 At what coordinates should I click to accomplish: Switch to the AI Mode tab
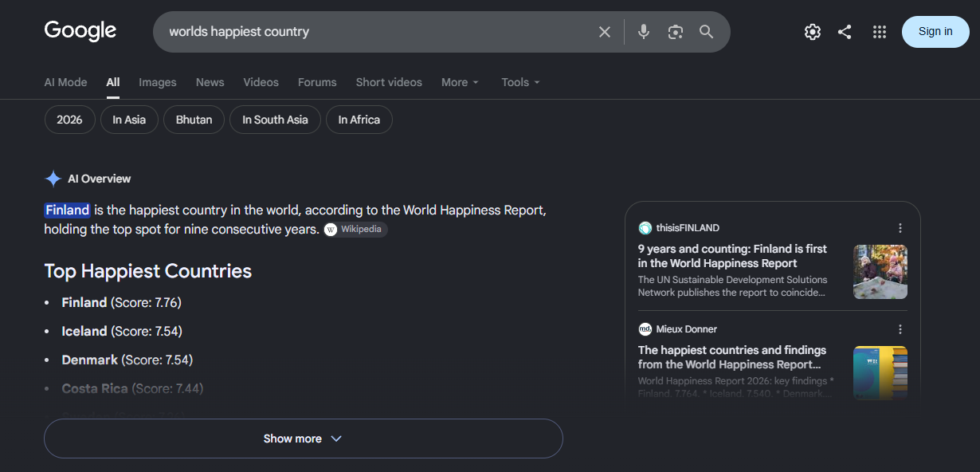coord(65,82)
